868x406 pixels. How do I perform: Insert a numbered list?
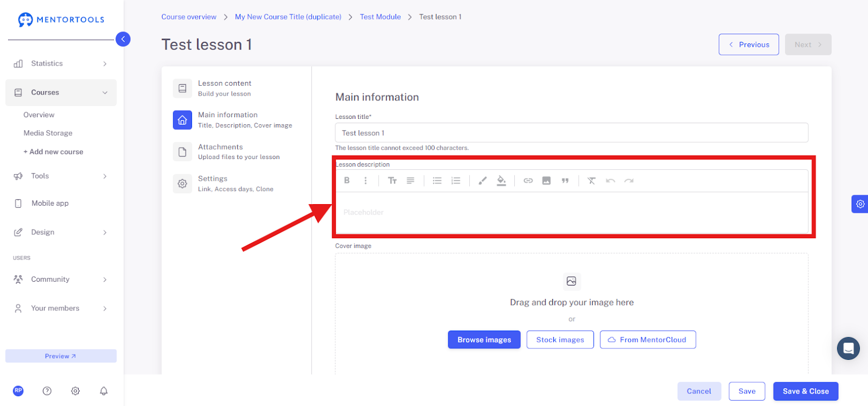pos(456,181)
